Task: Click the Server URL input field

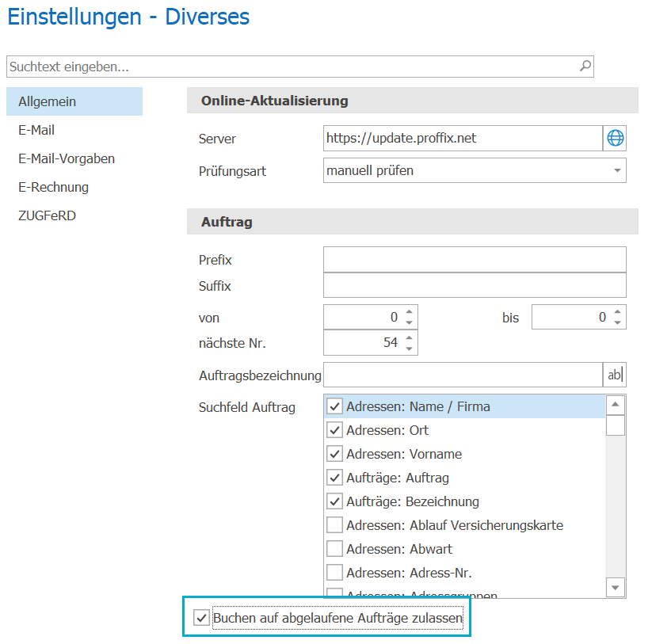Action: (x=463, y=138)
